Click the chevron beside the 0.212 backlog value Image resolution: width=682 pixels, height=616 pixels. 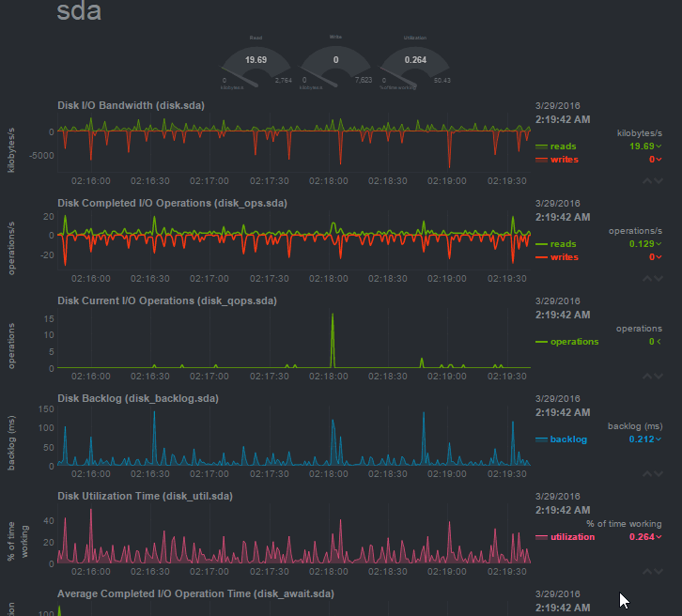659,439
